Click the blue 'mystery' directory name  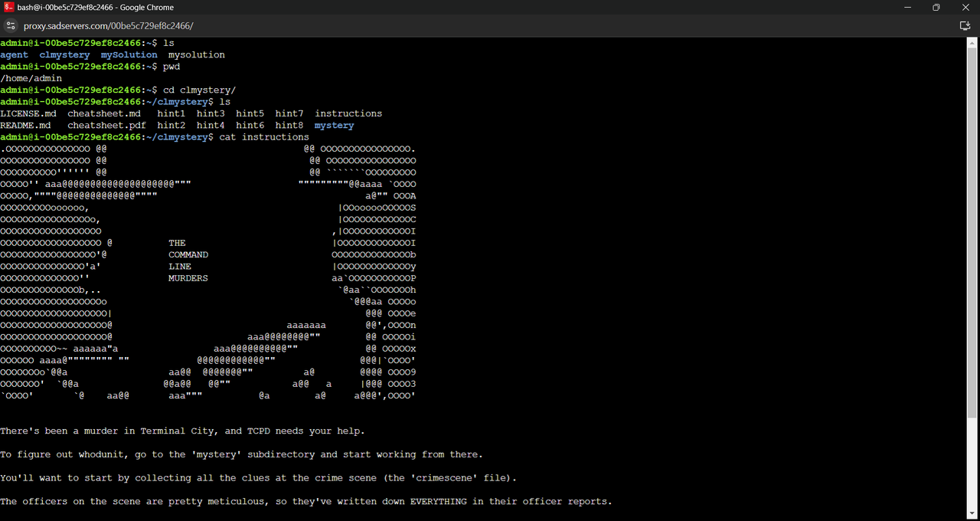(x=335, y=125)
